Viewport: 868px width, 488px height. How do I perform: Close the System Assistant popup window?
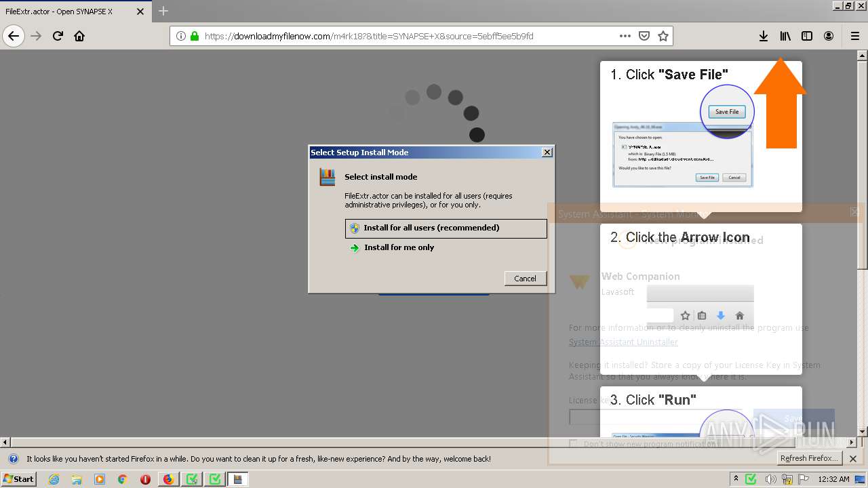pyautogui.click(x=854, y=212)
